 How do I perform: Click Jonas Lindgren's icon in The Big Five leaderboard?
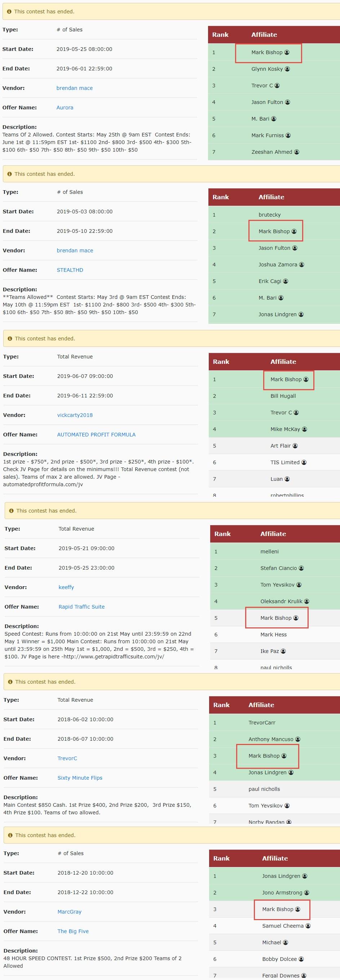point(305,876)
